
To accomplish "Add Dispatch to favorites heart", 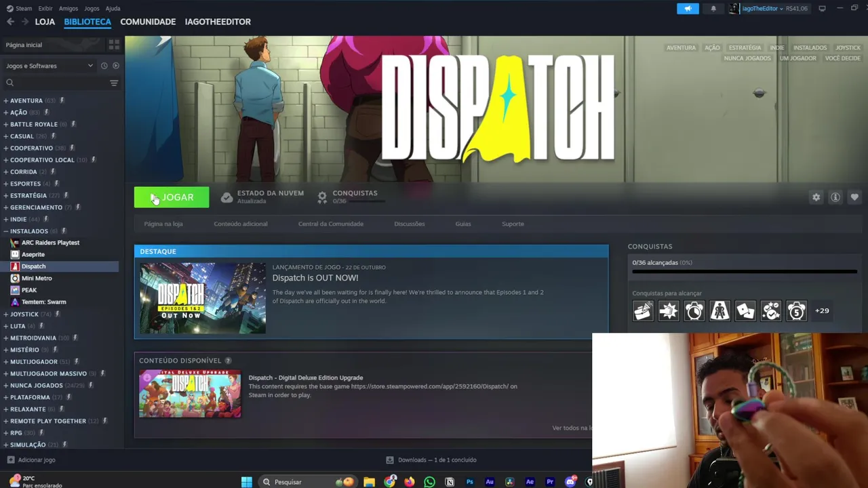I will pyautogui.click(x=854, y=197).
